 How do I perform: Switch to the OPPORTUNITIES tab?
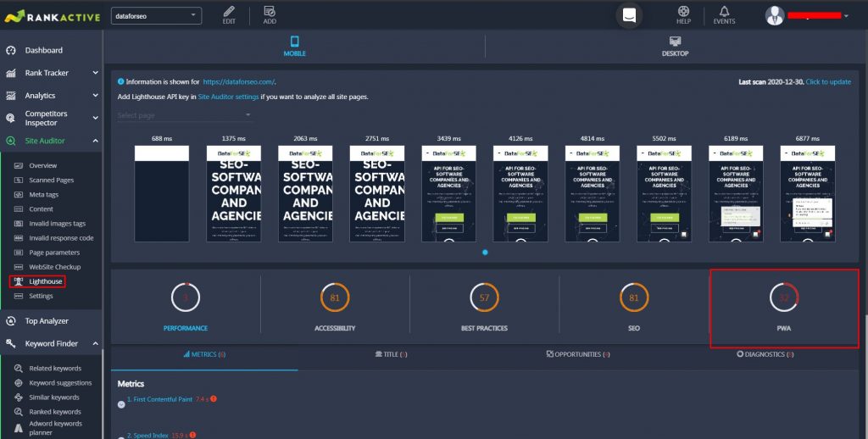point(578,354)
